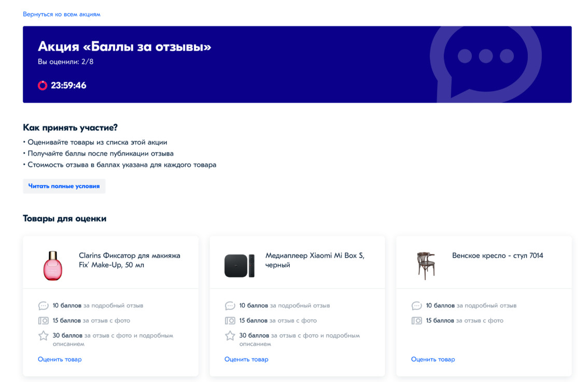Open Clarins perfume bottle thumbnail
Screen dimensions: 588x382
(52, 265)
